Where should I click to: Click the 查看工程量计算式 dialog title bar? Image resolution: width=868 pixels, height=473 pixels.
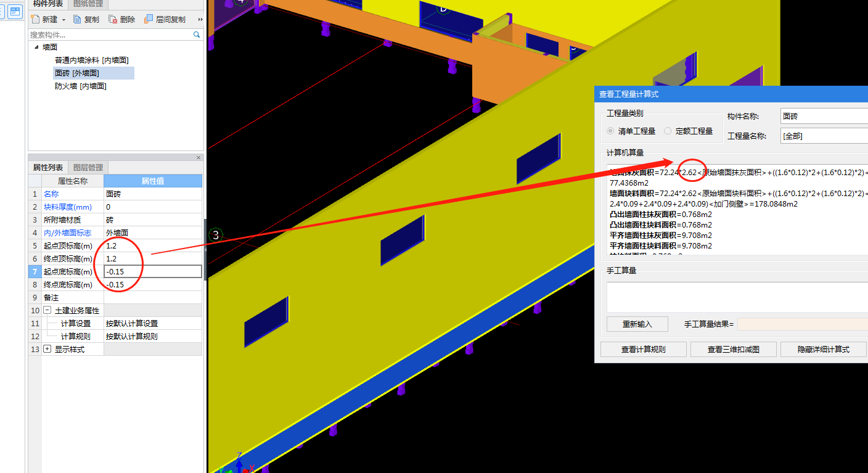pos(731,94)
